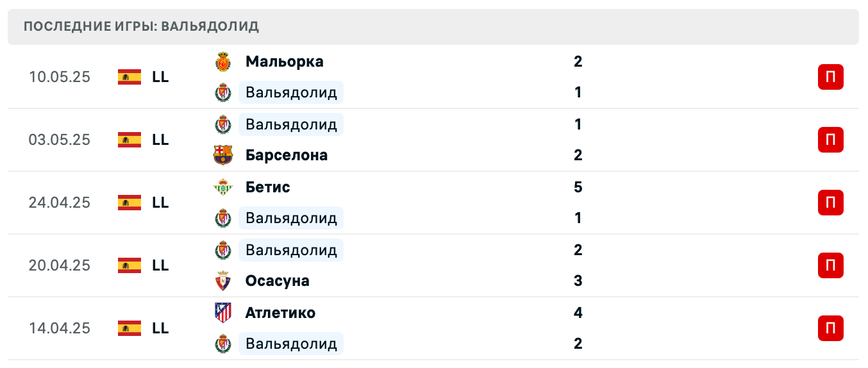Click the loss badge for 10.05.25 match
This screenshot has height=368, width=868.
point(830,77)
